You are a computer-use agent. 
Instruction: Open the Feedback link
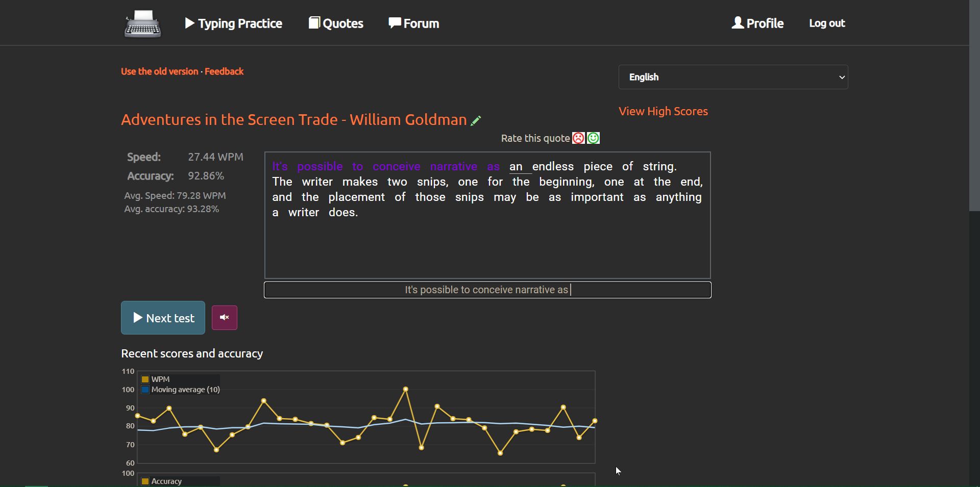tap(224, 71)
